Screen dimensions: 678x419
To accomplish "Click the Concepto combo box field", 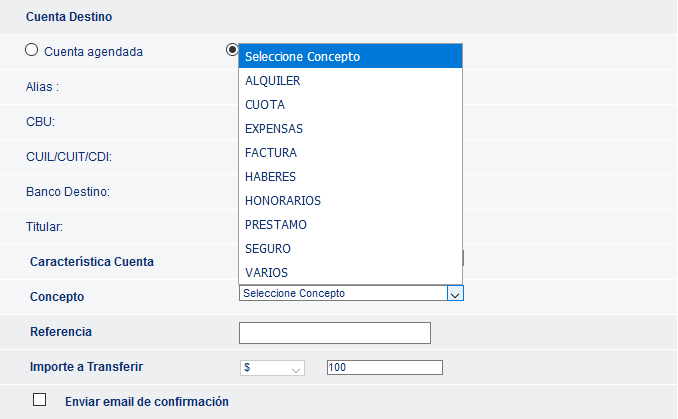I will click(x=351, y=293).
